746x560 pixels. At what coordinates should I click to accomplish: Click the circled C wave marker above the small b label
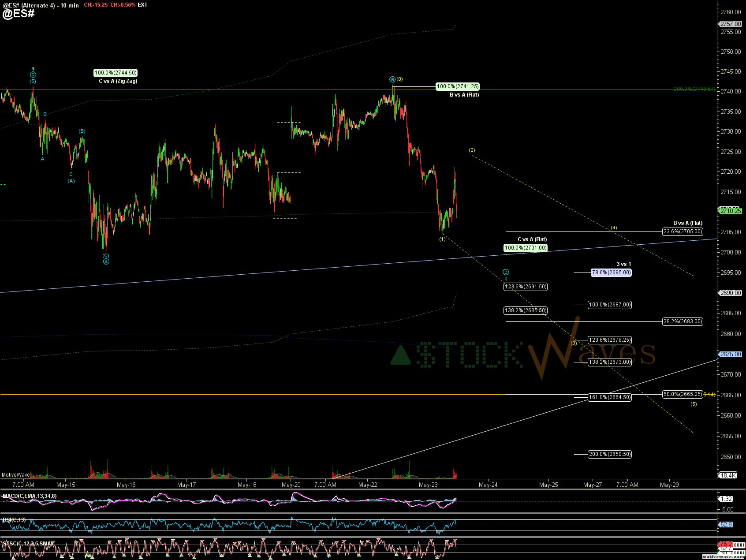pyautogui.click(x=506, y=272)
